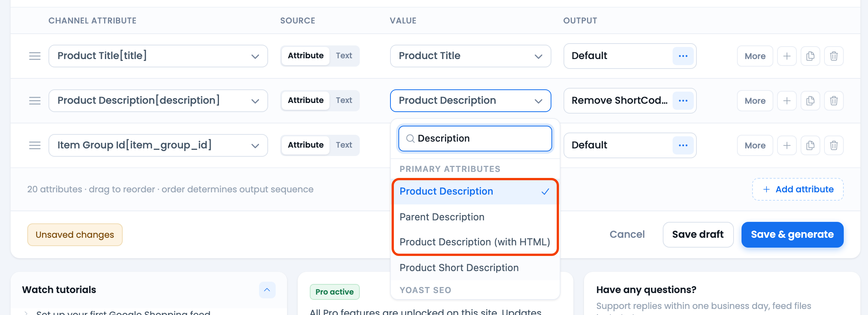Viewport: 868px width, 315px height.
Task: Open the Item Group Id[item_group_id] channel dropdown
Action: tap(158, 145)
